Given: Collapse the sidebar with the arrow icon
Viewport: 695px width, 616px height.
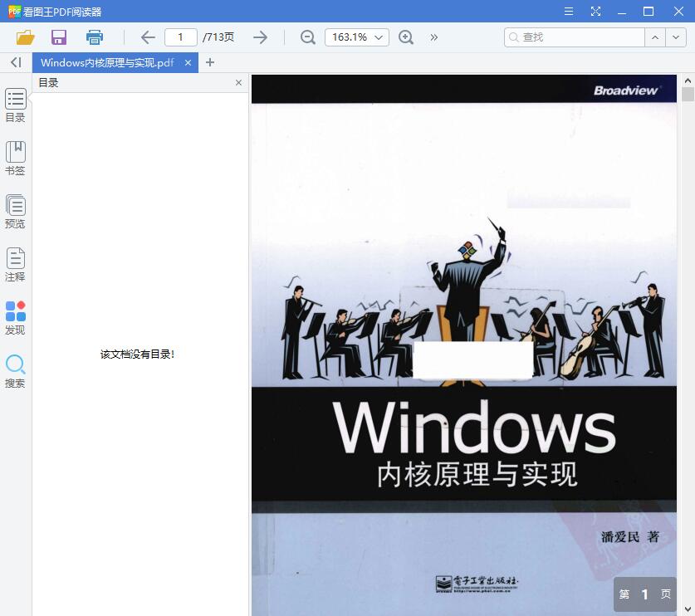Looking at the screenshot, I should [16, 62].
